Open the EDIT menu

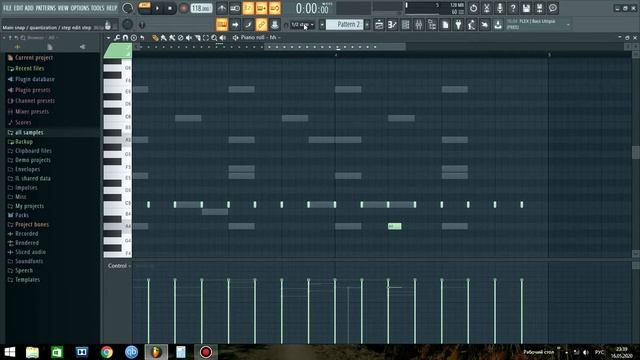(x=18, y=8)
